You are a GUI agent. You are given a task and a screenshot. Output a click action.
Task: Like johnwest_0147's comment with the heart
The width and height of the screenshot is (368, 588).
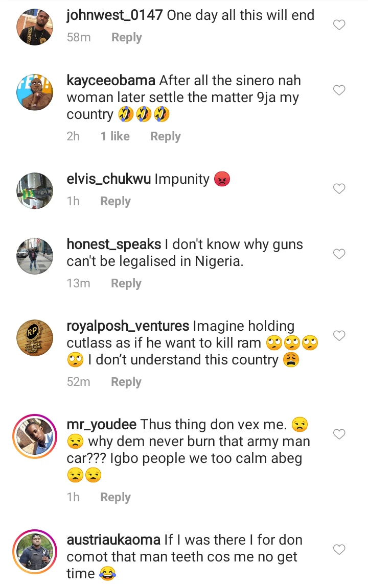339,24
